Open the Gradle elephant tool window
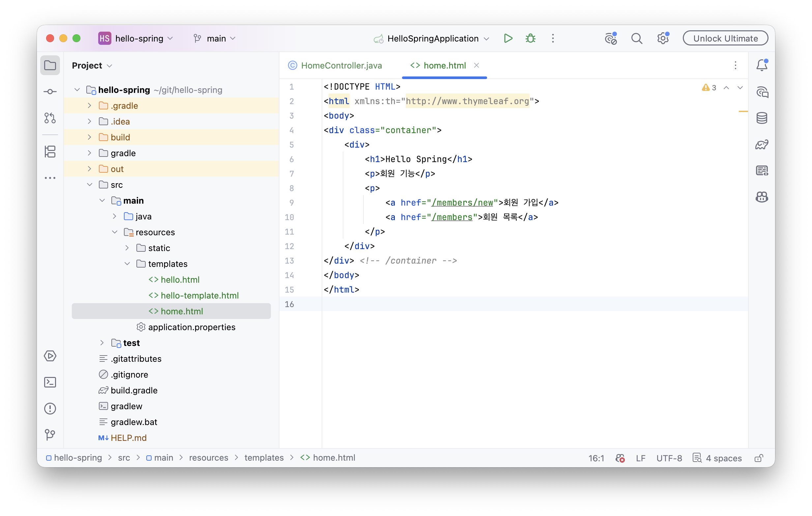This screenshot has height=516, width=812. coord(762,144)
